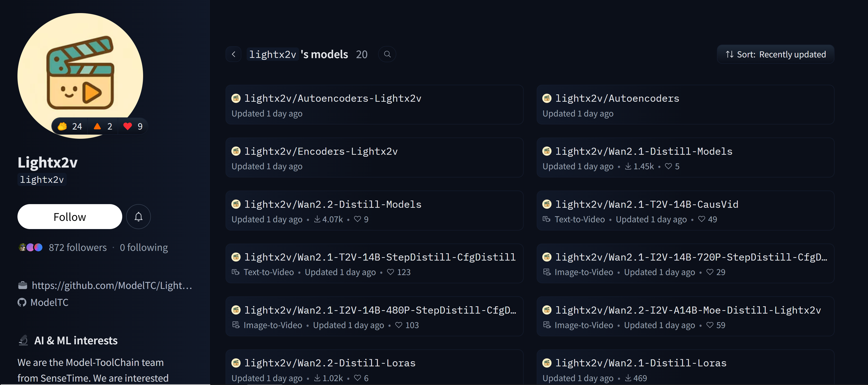Image resolution: width=868 pixels, height=385 pixels.
Task: Click the GitHub icon next to ModelTC
Action: pos(22,302)
